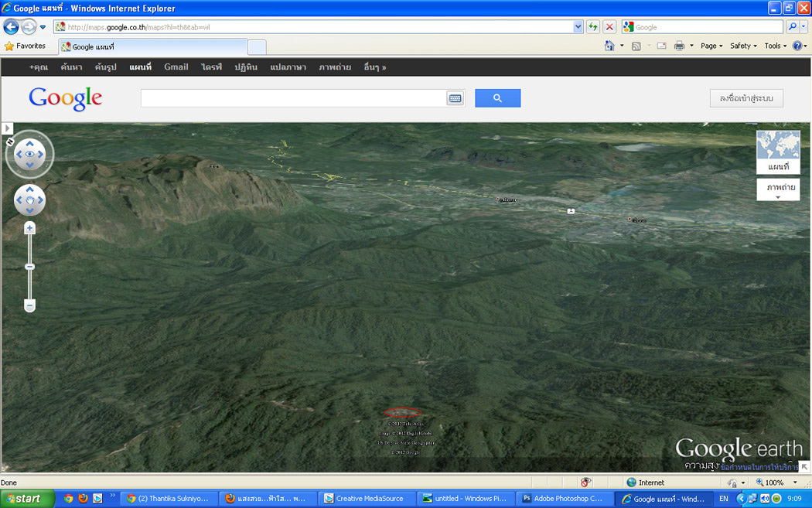Select แปลภาษา in the Google bar
The width and height of the screenshot is (812, 508).
pyautogui.click(x=288, y=67)
